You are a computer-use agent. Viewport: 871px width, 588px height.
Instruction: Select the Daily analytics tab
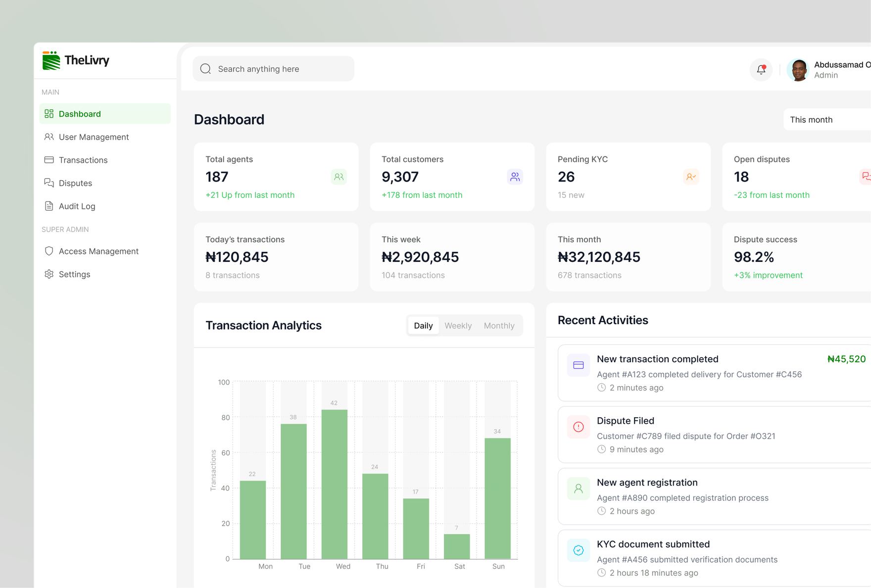coord(423,326)
